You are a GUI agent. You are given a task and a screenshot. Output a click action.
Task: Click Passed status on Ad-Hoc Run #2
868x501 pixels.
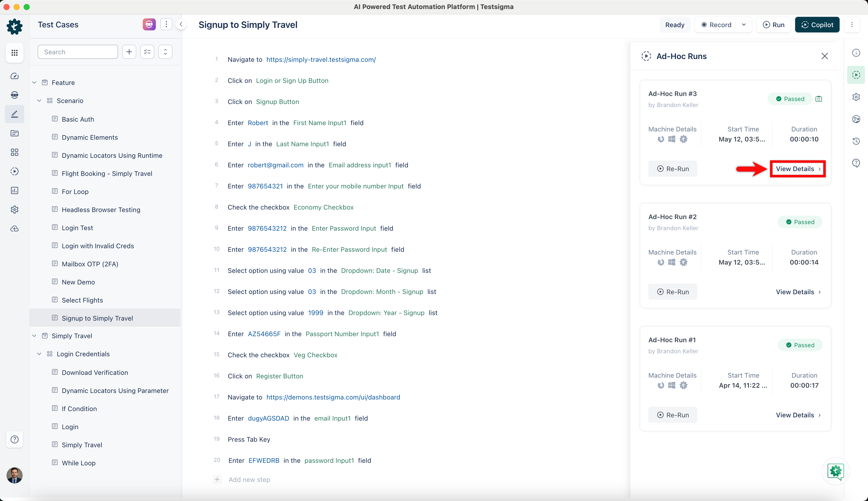800,222
